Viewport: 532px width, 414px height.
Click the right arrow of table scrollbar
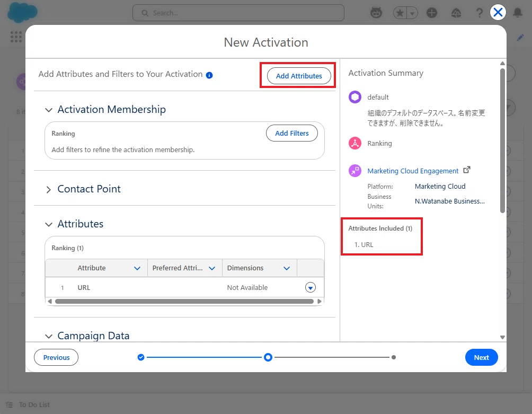(320, 301)
